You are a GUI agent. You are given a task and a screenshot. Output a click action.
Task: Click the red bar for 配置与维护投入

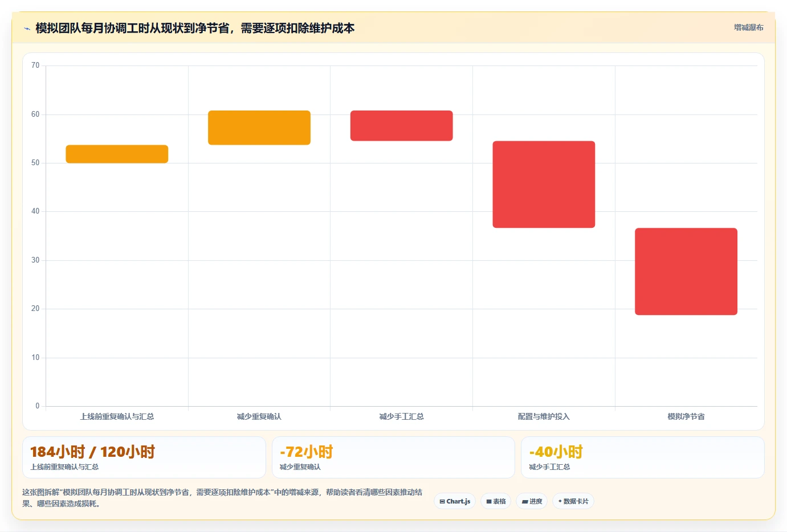point(544,185)
